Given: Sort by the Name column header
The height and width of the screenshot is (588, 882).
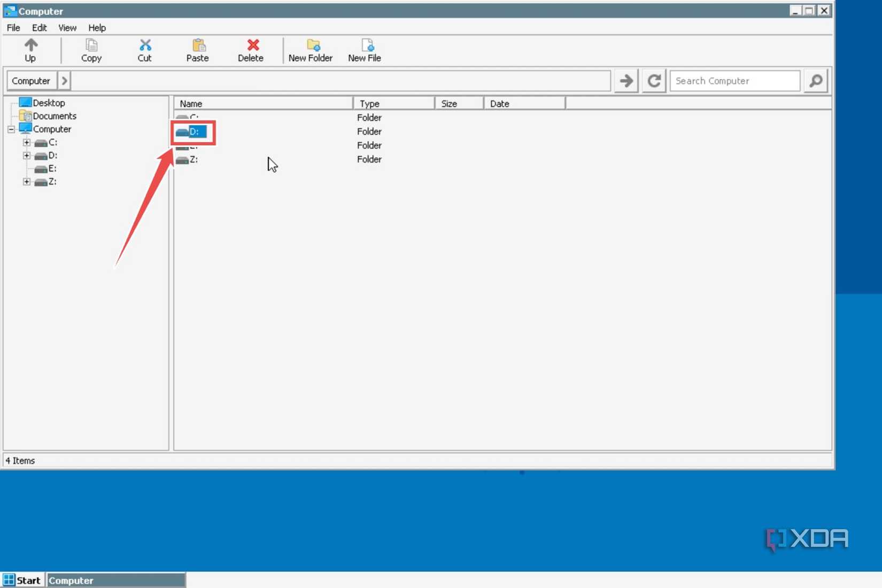Looking at the screenshot, I should 263,103.
